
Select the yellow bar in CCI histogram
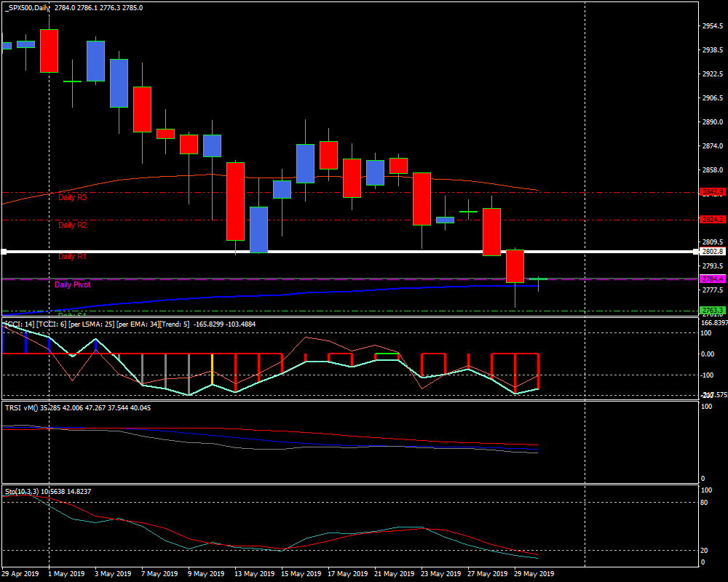click(212, 370)
